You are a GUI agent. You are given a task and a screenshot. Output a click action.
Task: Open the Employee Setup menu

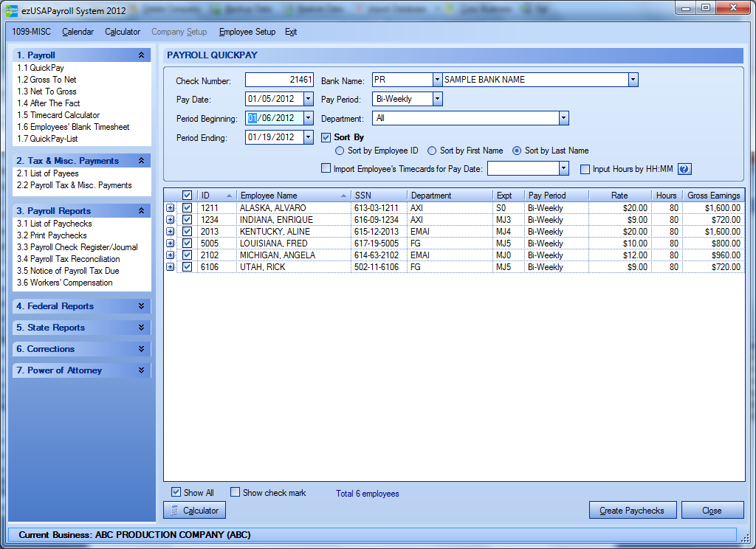pos(247,32)
